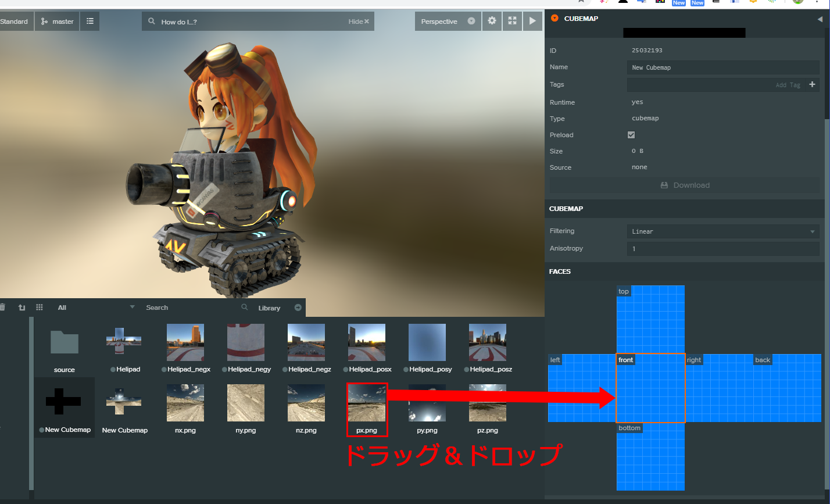The width and height of the screenshot is (830, 504).
Task: Open the master branch menu
Action: (57, 22)
